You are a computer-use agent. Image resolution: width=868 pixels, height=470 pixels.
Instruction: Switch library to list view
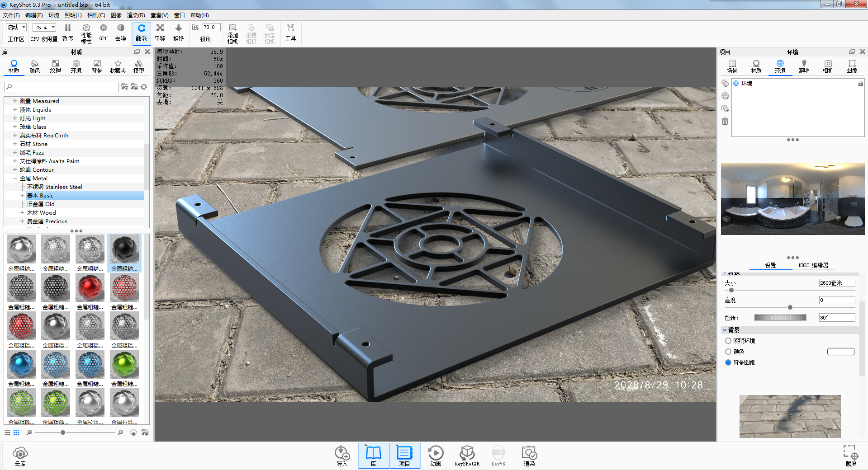click(8, 432)
